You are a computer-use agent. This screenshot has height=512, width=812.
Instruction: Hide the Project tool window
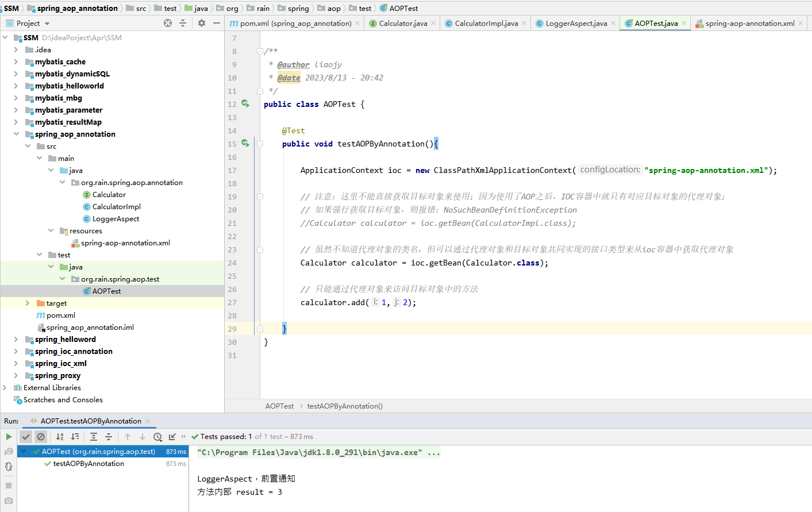click(216, 23)
